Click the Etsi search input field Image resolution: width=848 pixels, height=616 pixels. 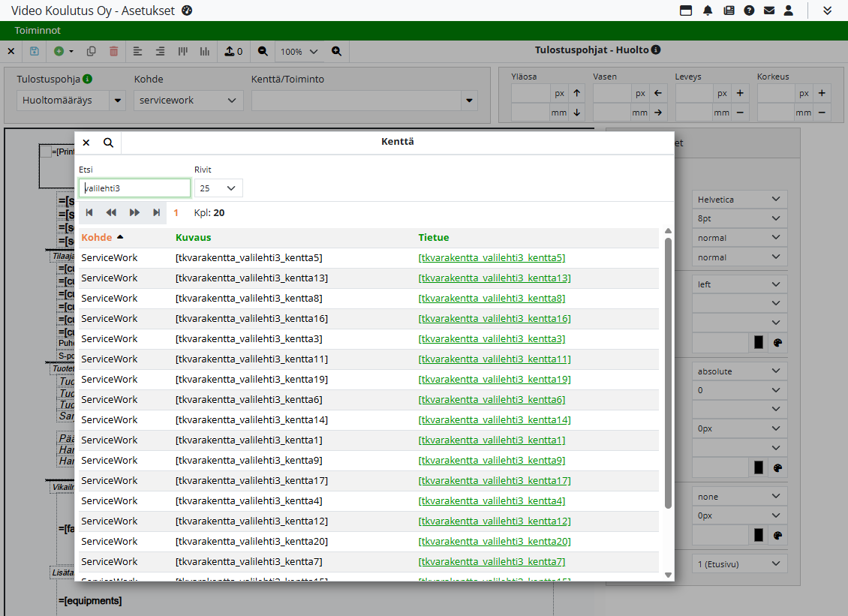click(134, 188)
